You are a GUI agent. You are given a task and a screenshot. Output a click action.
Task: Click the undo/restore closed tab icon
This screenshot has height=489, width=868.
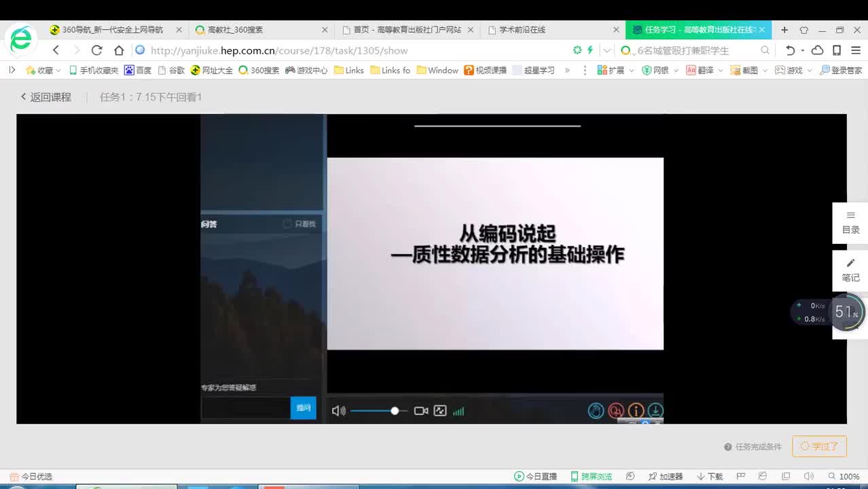[x=790, y=50]
